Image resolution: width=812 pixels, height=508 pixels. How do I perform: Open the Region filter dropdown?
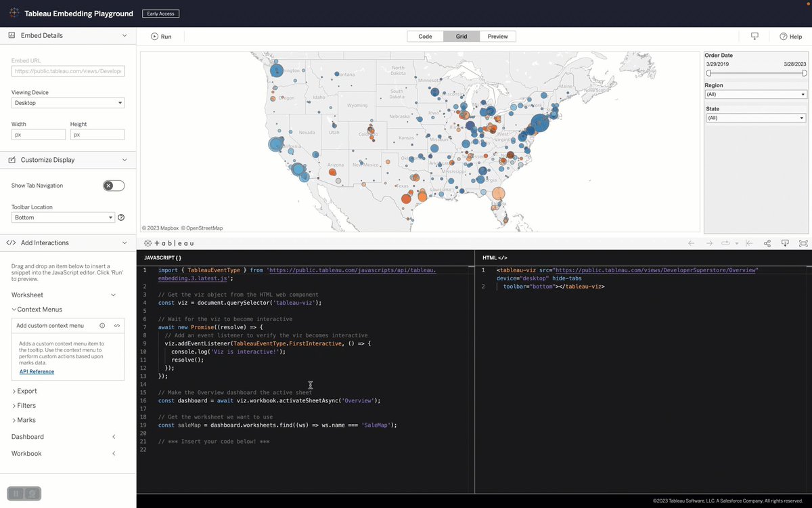[755, 94]
